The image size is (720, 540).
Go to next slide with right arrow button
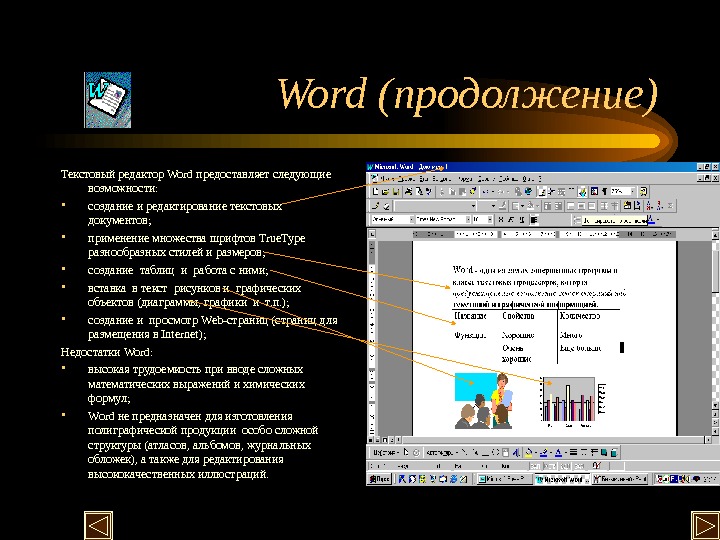click(706, 526)
